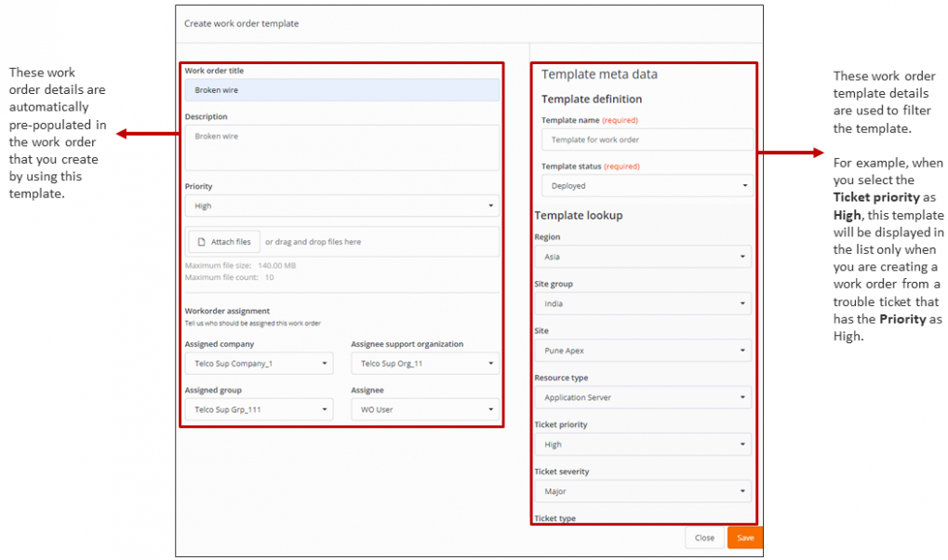Click the Attach files button
The image size is (948, 560).
224,241
